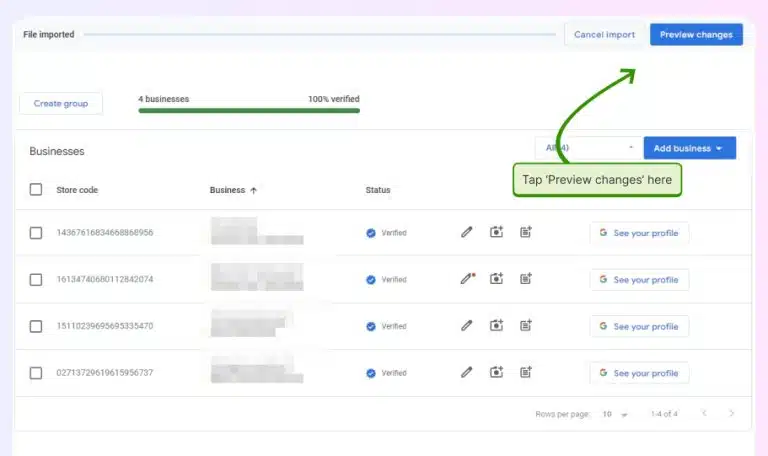Click Verified badge icon for store 16134740680112842074
768x456 pixels.
coord(371,280)
